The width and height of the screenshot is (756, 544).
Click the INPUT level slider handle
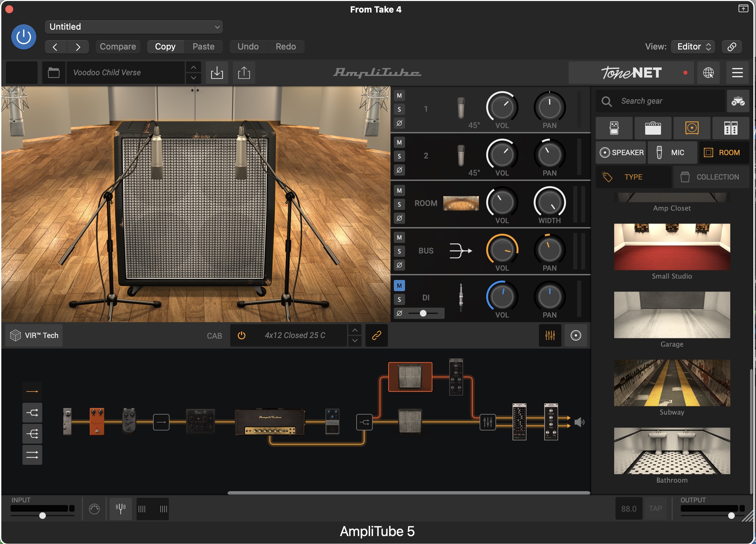[x=43, y=516]
